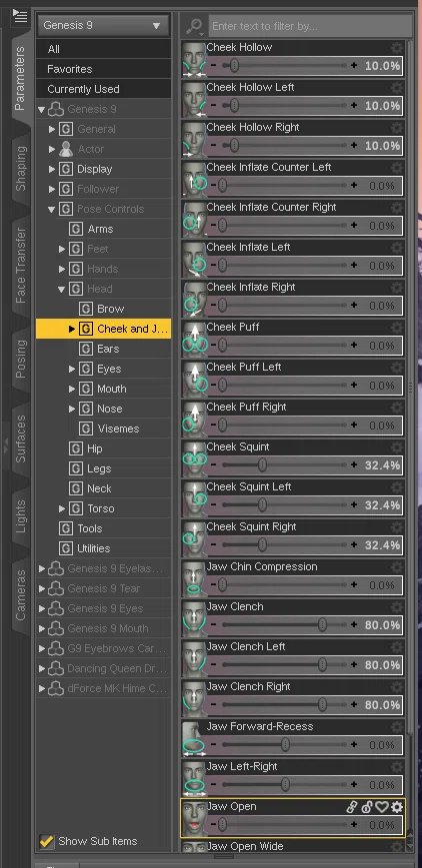Screen dimensions: 422x868
Task: Click the Visemes group G icon
Action: [x=86, y=429]
